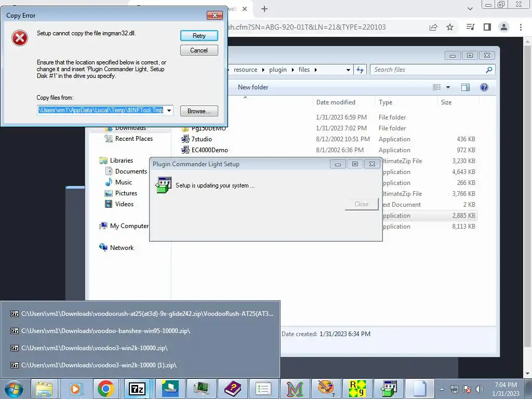Open Explorer help question mark icon

click(484, 87)
